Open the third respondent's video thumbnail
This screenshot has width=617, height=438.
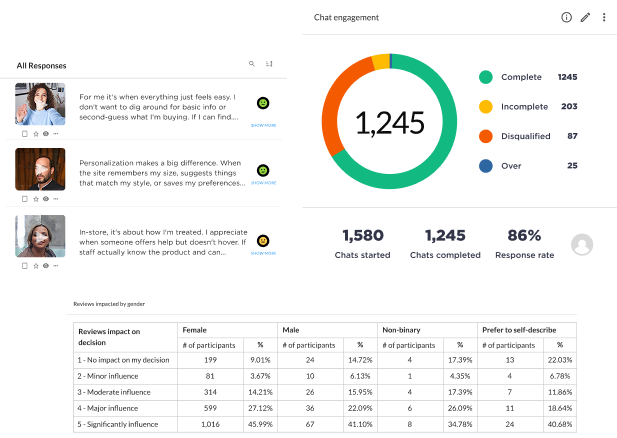point(40,236)
